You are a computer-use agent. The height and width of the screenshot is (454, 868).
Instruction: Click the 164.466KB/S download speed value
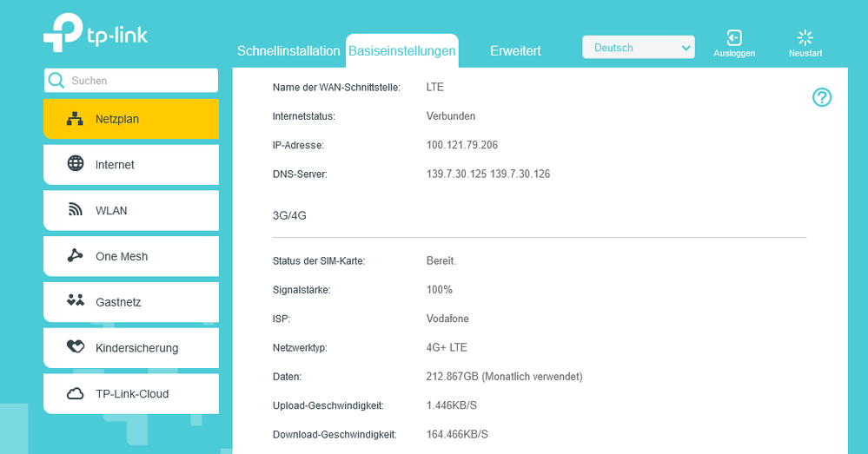click(457, 434)
